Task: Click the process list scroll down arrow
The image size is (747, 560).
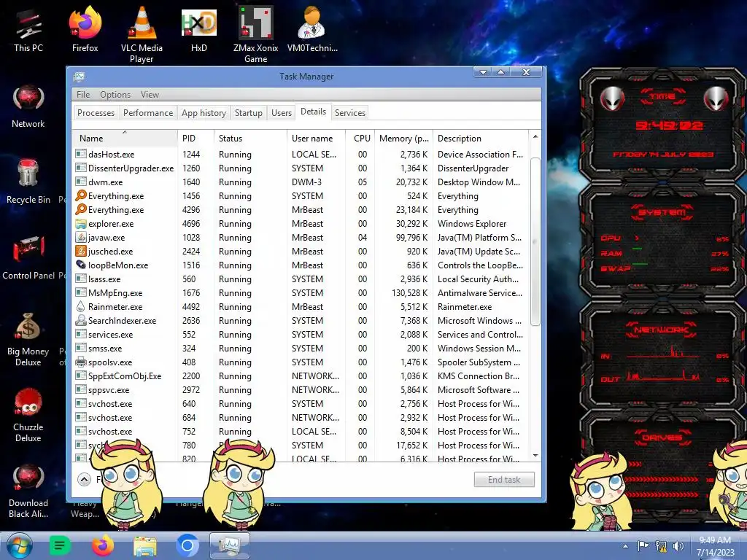Action: click(x=535, y=456)
